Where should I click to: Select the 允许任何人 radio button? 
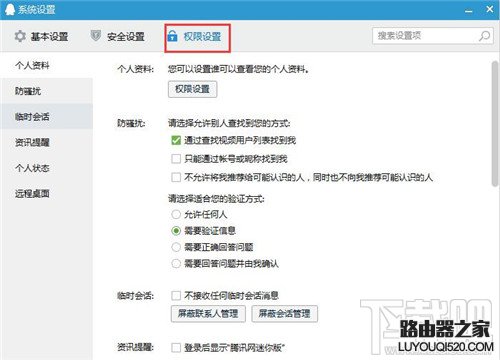tap(176, 214)
